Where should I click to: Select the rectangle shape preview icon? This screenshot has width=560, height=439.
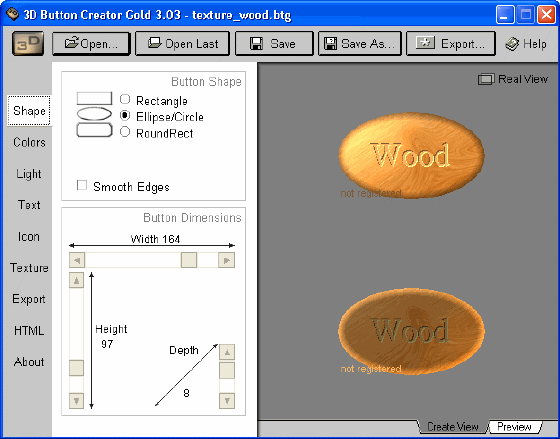(x=94, y=99)
